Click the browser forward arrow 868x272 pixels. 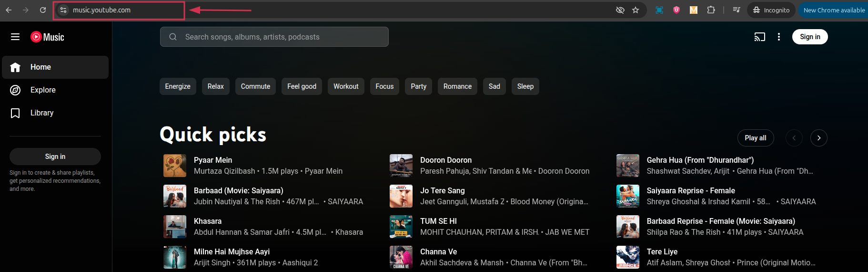click(x=26, y=10)
